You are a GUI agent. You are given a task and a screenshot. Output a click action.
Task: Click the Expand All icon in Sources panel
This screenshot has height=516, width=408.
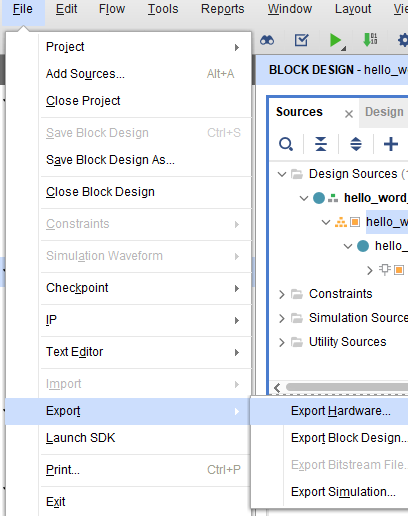(356, 144)
